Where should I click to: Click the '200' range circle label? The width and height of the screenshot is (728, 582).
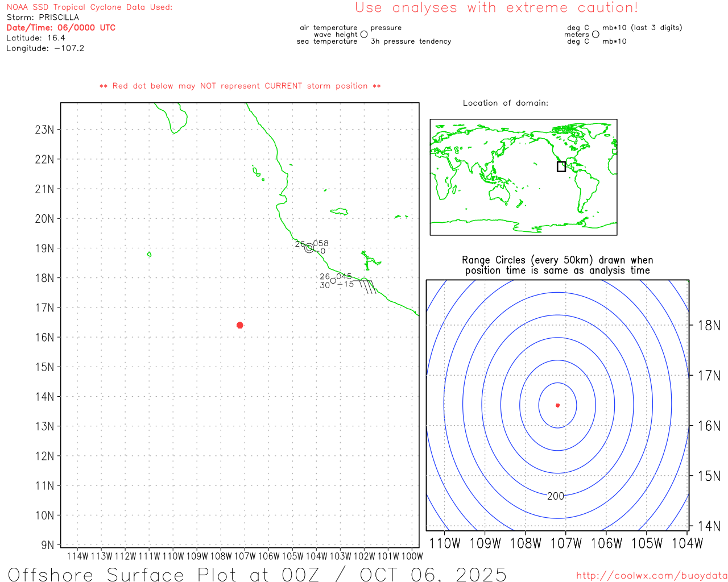click(556, 496)
